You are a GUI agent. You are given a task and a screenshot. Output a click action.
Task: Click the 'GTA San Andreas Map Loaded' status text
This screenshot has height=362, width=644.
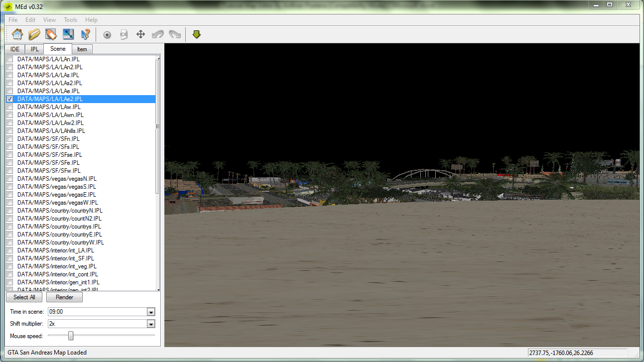click(x=47, y=353)
